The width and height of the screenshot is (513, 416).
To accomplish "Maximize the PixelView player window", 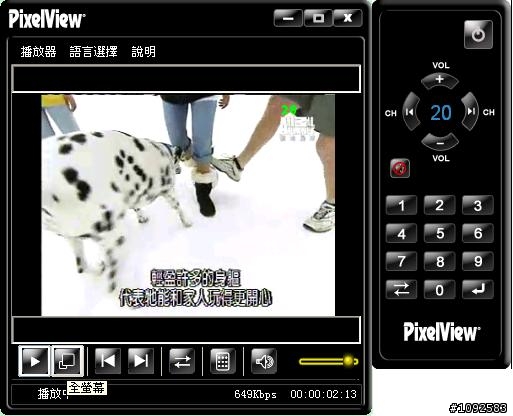I will [318, 18].
